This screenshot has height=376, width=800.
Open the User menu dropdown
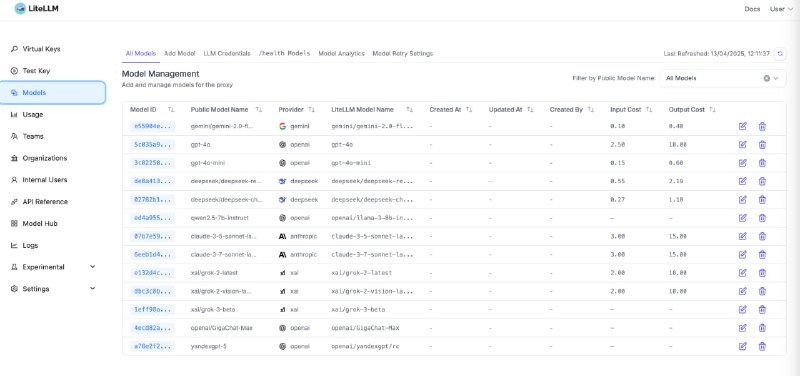[781, 9]
